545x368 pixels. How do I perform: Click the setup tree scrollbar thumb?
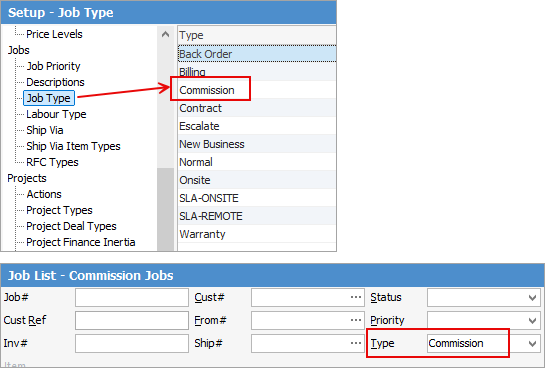click(165, 209)
